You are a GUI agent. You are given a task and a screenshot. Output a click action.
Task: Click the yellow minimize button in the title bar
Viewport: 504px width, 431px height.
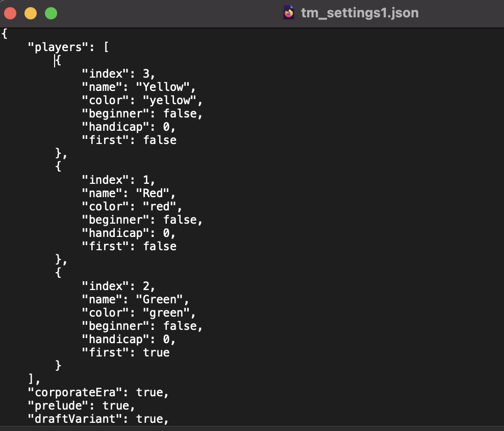[x=30, y=13]
